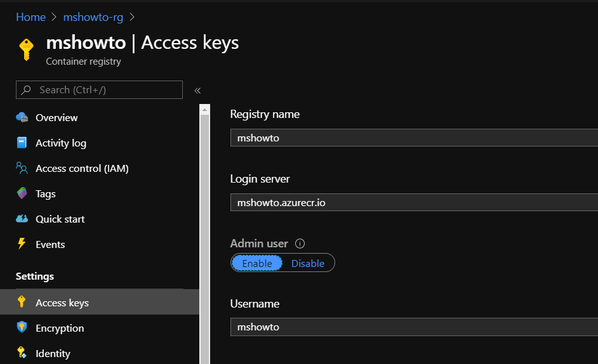Click the Activity log book icon

tap(22, 143)
